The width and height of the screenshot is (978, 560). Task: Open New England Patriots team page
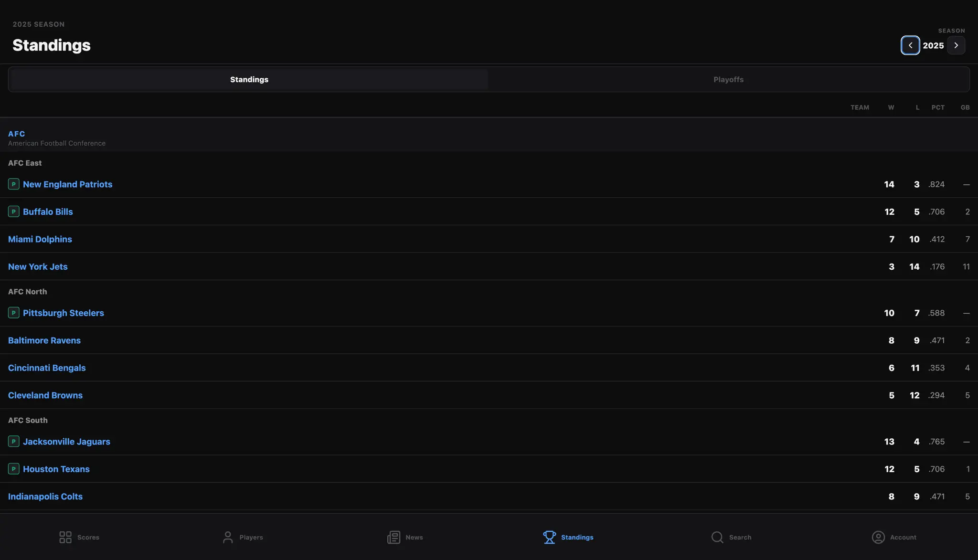click(x=67, y=184)
